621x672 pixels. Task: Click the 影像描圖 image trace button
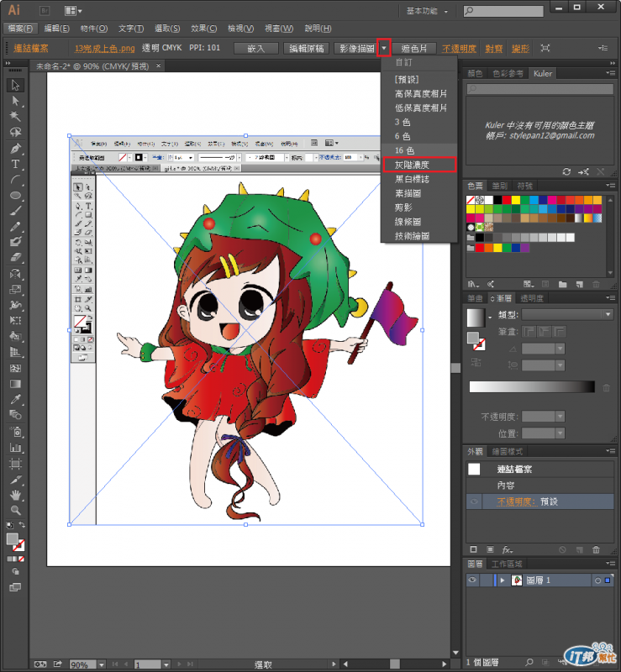click(x=356, y=49)
